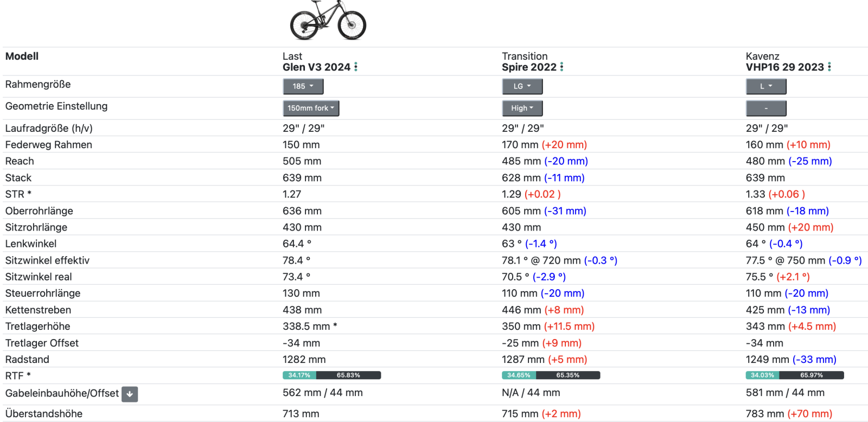868x422 pixels.
Task: Click the Glen V3 2024 model name
Action: (316, 67)
